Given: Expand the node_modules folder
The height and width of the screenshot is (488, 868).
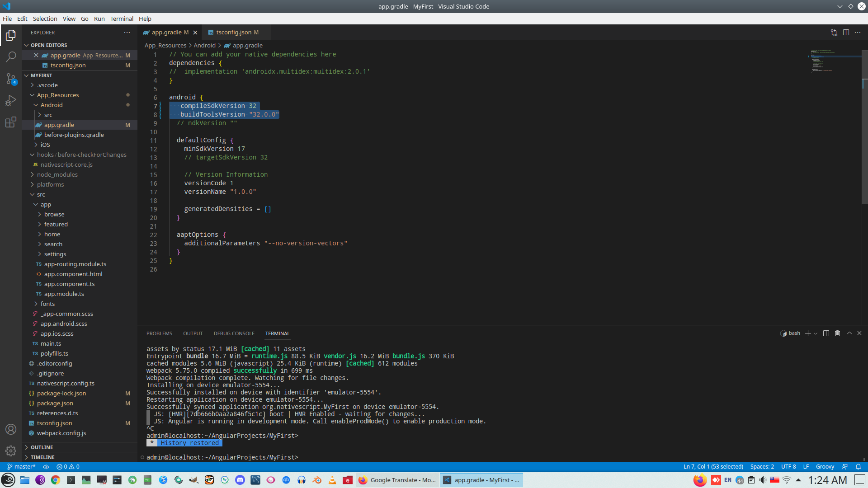Looking at the screenshot, I should point(57,175).
